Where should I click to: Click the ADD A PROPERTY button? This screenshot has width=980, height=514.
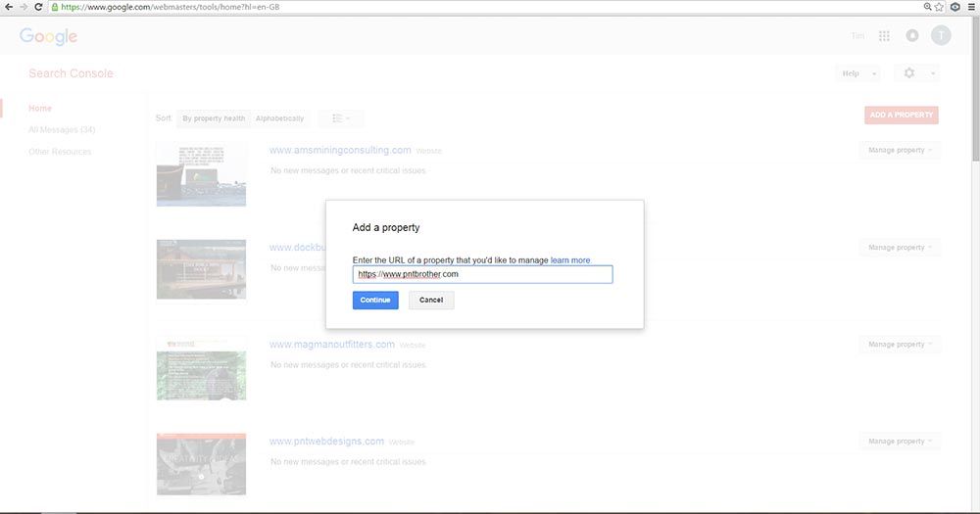pyautogui.click(x=902, y=115)
